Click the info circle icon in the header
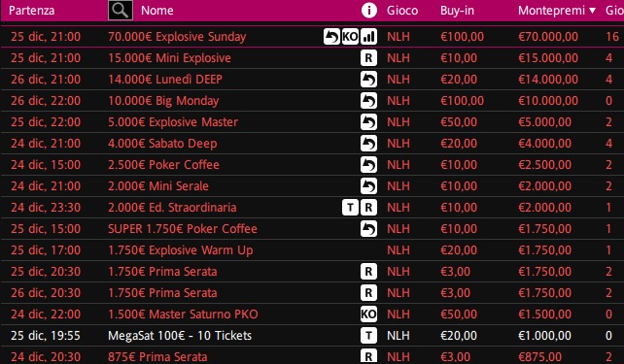 click(369, 11)
